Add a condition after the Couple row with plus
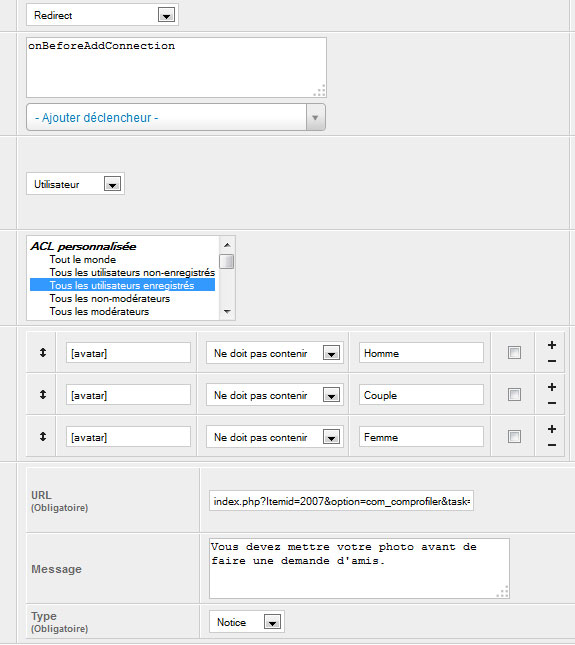Image resolution: width=575 pixels, height=645 pixels. point(552,387)
